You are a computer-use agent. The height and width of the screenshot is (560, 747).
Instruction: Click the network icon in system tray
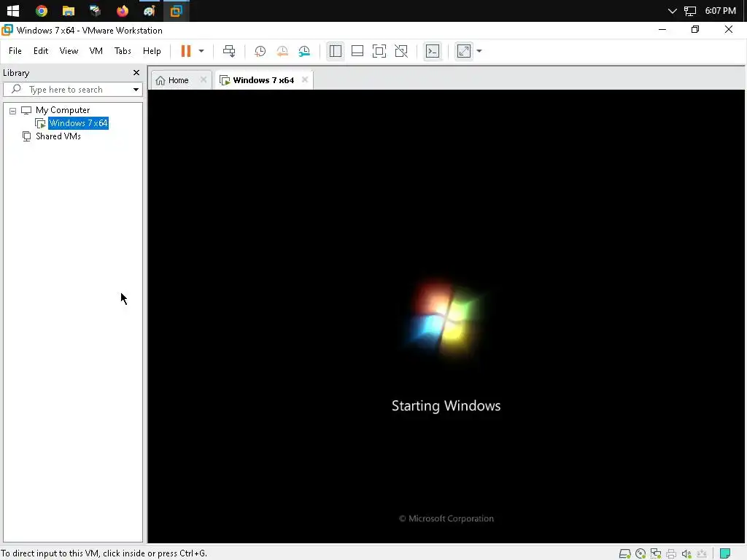pyautogui.click(x=690, y=10)
